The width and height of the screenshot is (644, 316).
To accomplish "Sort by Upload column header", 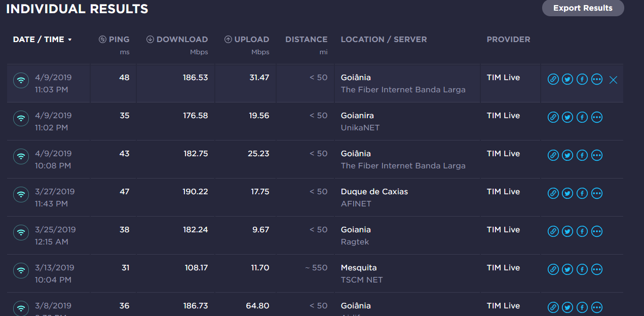I will click(247, 39).
